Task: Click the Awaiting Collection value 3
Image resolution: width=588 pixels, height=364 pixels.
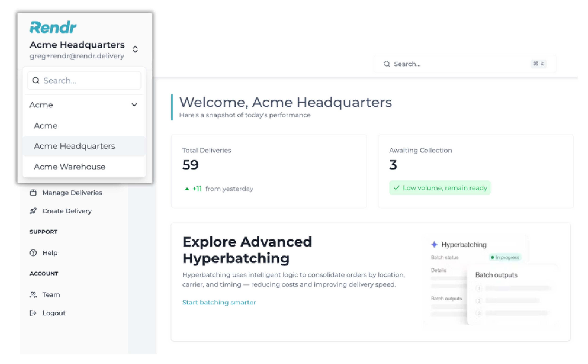Action: 393,165
